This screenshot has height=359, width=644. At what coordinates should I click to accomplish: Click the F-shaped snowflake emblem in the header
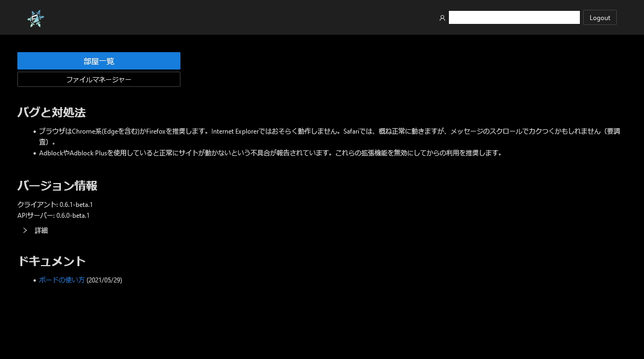click(35, 18)
